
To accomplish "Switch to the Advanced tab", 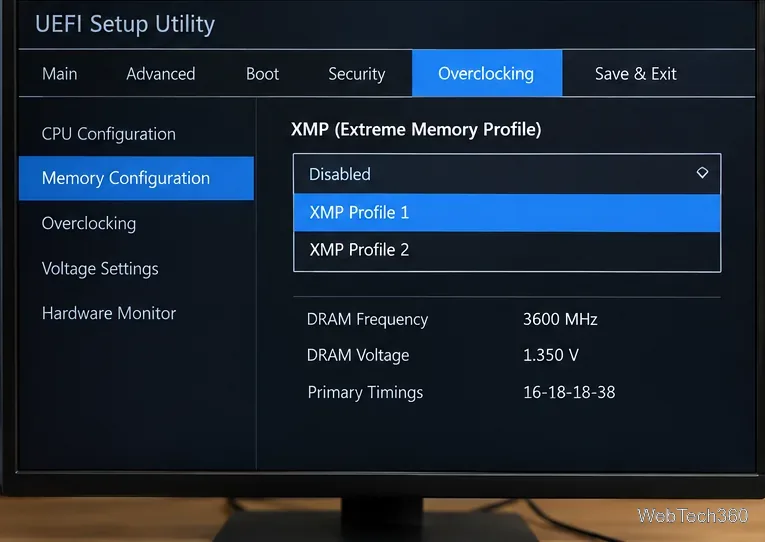I will click(x=161, y=74).
